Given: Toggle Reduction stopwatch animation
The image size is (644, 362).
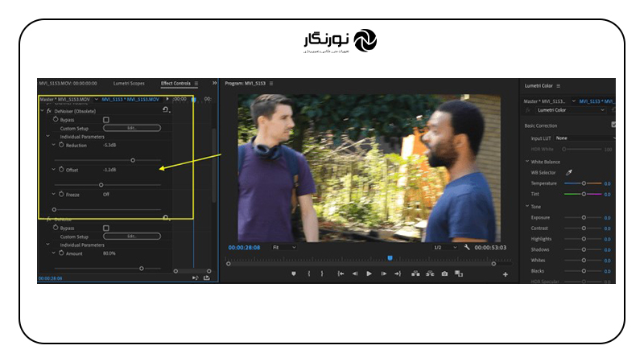Looking at the screenshot, I should 61,145.
